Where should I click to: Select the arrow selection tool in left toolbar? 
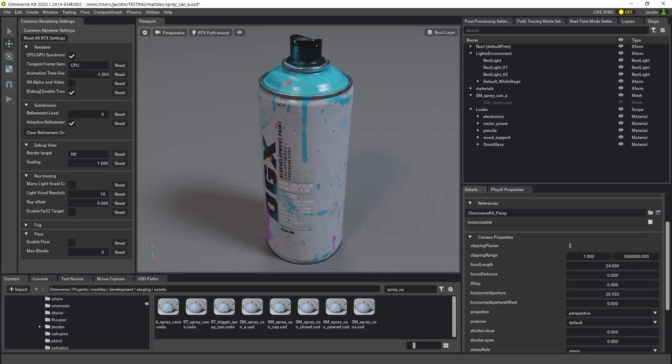tap(9, 31)
